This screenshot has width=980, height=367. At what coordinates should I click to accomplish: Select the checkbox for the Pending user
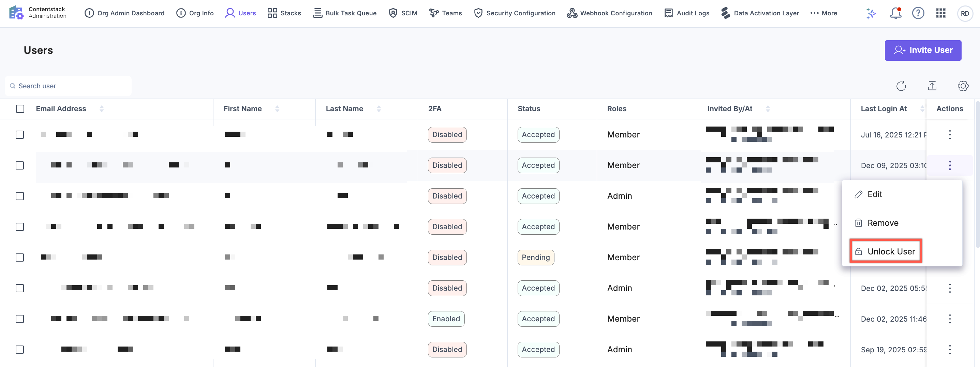click(20, 258)
